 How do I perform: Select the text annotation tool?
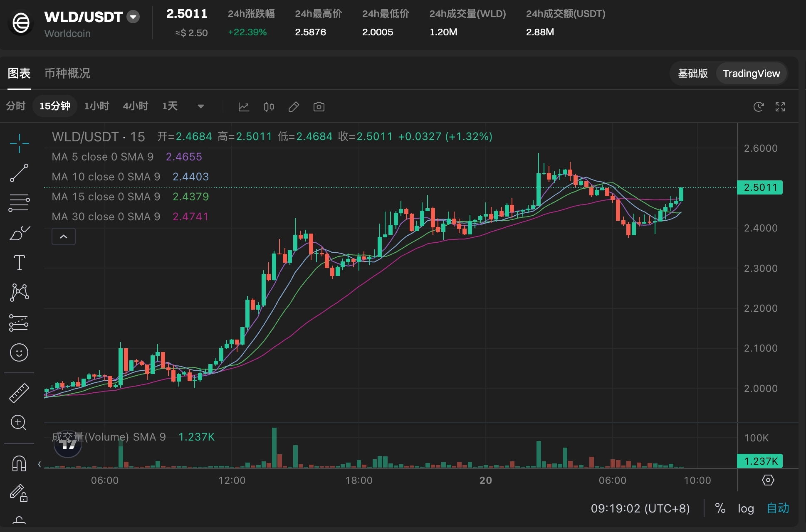click(x=19, y=263)
